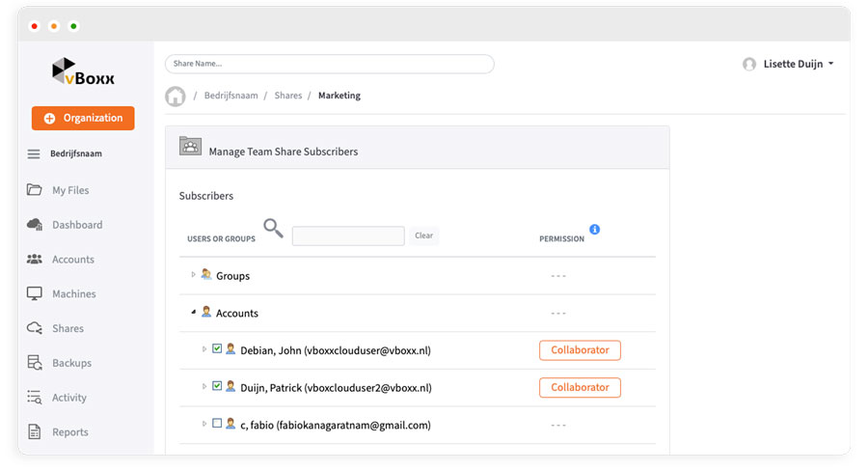Click the Clear search button
The image size is (868, 471).
click(x=424, y=235)
